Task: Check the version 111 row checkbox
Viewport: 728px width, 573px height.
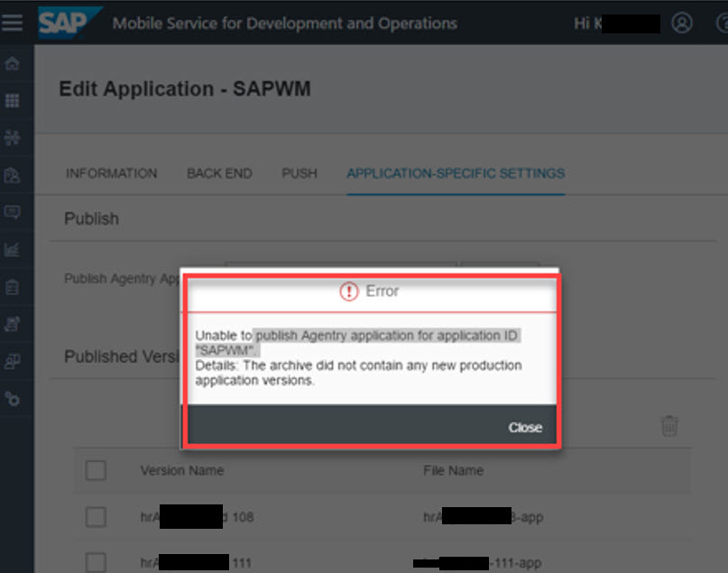Action: pyautogui.click(x=96, y=562)
